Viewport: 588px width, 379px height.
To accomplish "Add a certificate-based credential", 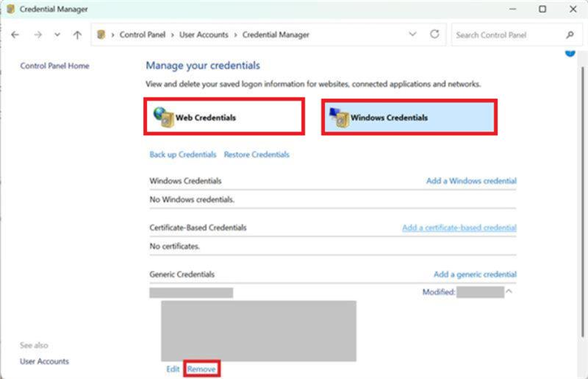I will 459,227.
